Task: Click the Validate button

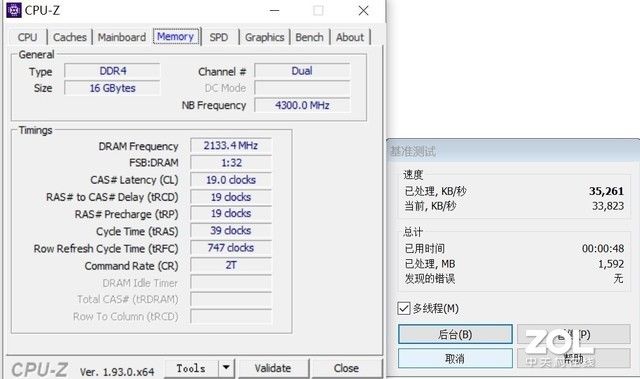Action: [x=273, y=368]
